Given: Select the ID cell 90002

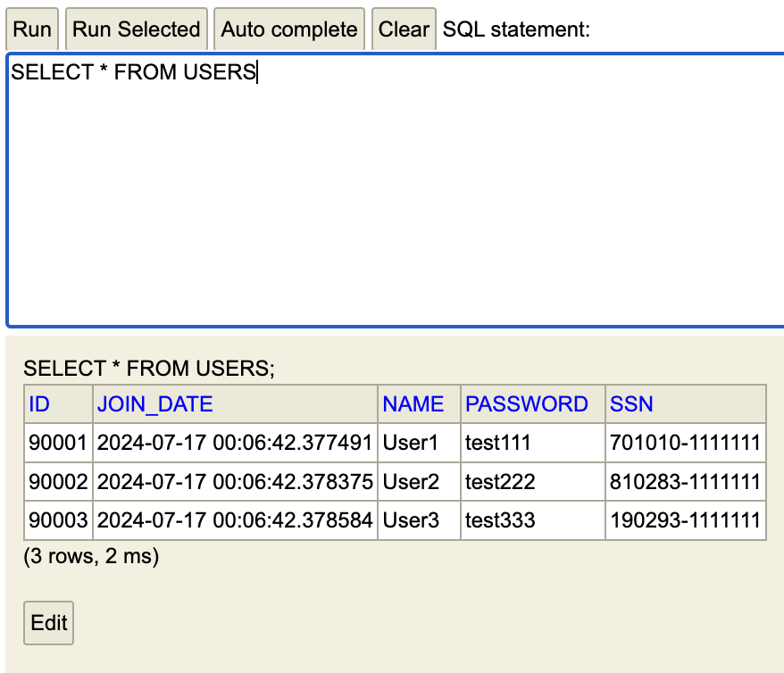Looking at the screenshot, I should (x=58, y=482).
